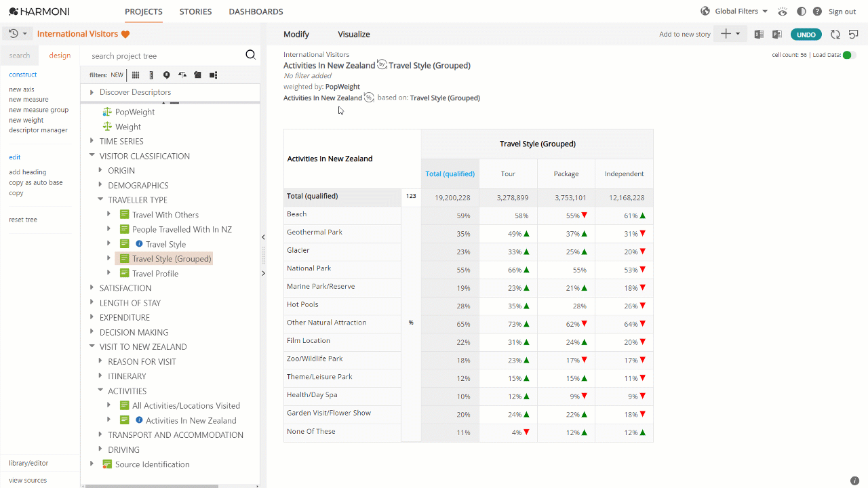Open the help question mark icon
The height and width of the screenshot is (488, 868).
pos(817,12)
